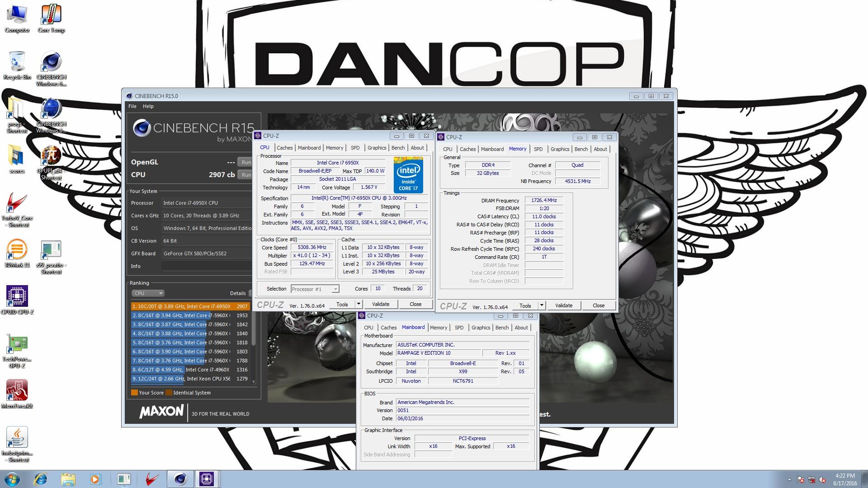
Task: Open the File menu in Cinebench
Action: click(x=132, y=106)
